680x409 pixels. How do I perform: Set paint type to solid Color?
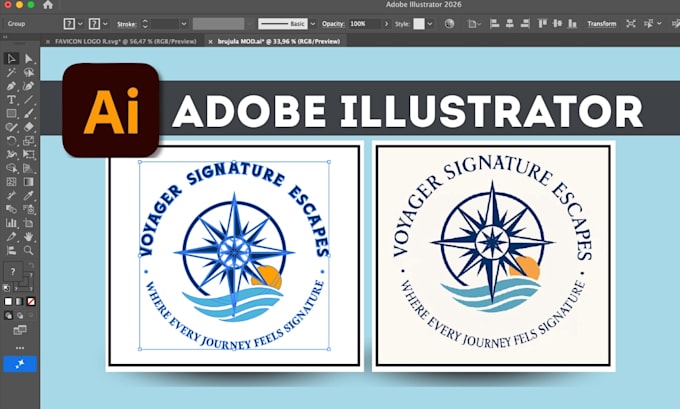pyautogui.click(x=8, y=301)
